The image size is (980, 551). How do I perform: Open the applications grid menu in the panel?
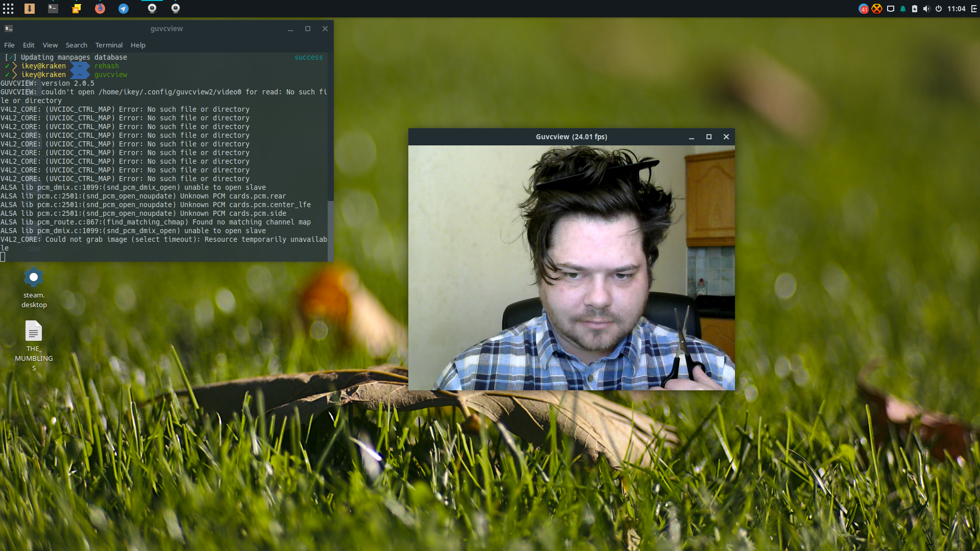click(x=8, y=9)
